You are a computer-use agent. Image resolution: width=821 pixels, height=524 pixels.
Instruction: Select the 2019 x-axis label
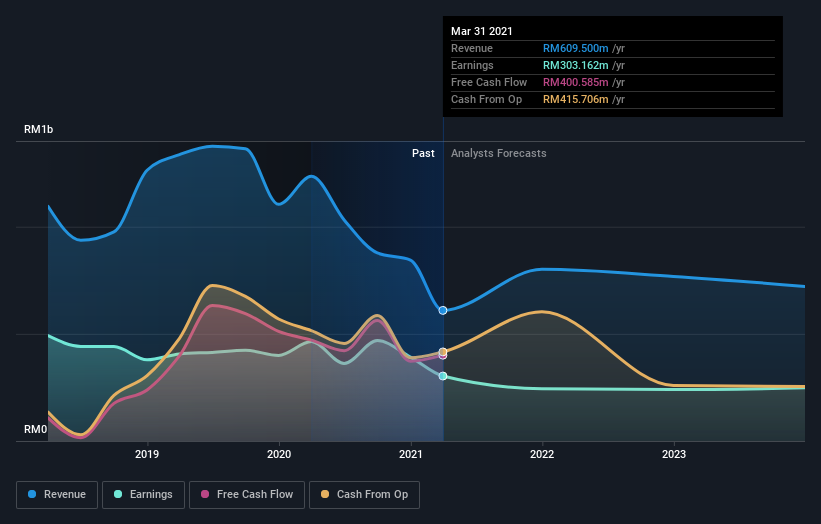pyautogui.click(x=147, y=454)
